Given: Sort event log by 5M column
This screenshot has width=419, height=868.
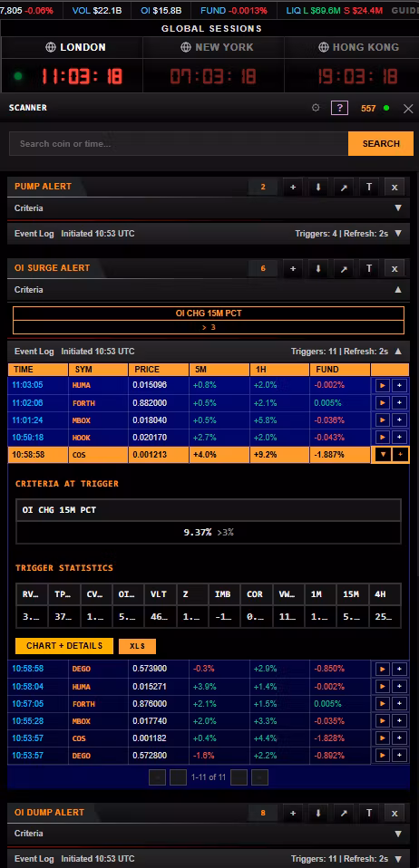Looking at the screenshot, I should coord(219,370).
